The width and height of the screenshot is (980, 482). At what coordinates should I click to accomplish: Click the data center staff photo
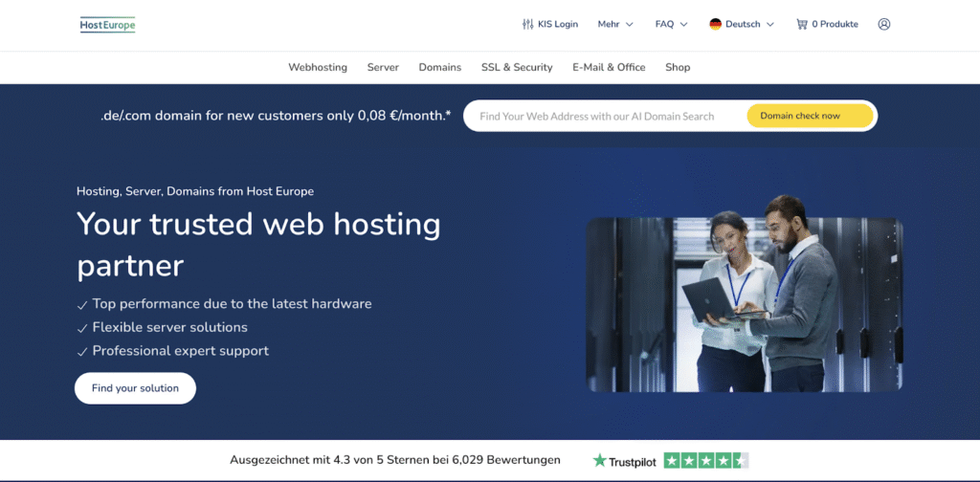click(745, 295)
